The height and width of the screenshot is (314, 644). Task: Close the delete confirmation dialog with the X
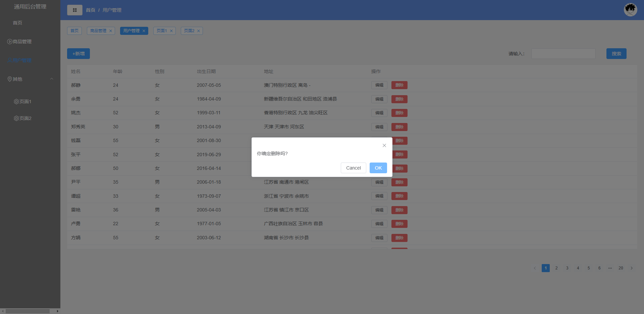tap(384, 145)
